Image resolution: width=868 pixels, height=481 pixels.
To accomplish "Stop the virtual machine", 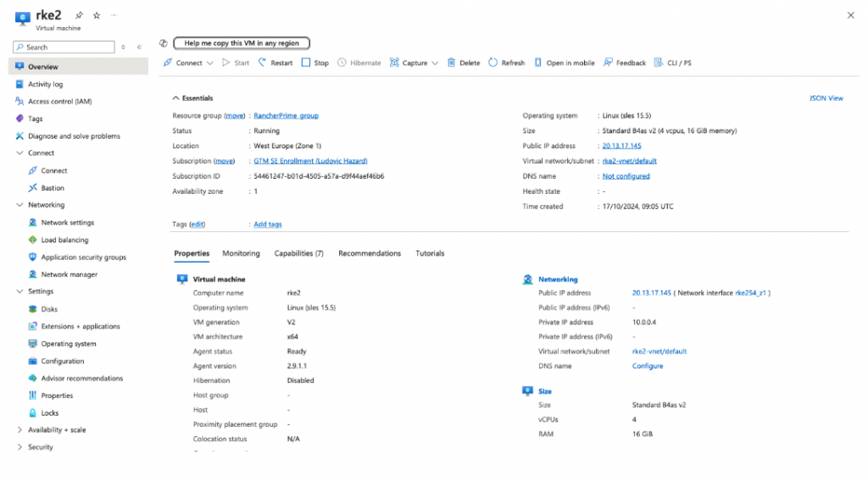I will pos(315,63).
